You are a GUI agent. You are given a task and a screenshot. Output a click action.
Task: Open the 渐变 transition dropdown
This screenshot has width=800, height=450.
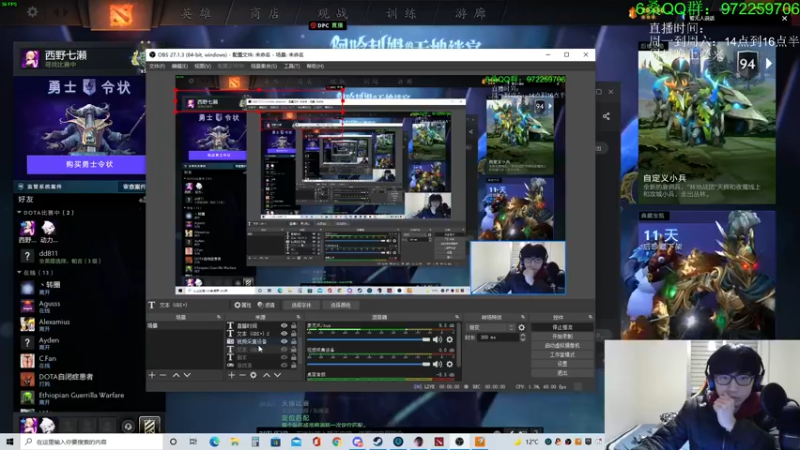(491, 328)
